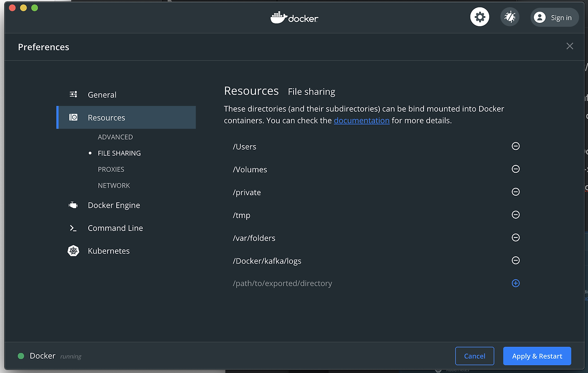Screen dimensions: 588x373
Task: Click the green Docker running status dot
Action: tap(21, 356)
